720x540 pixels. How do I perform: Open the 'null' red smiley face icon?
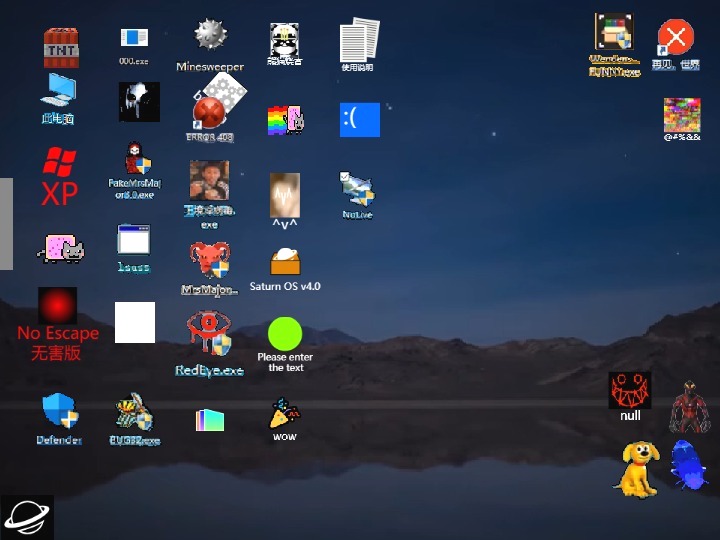point(630,390)
